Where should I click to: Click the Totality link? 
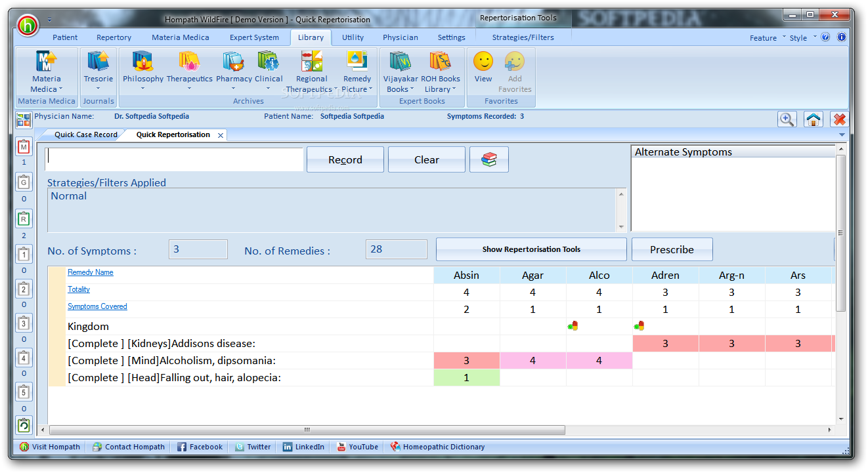(79, 289)
